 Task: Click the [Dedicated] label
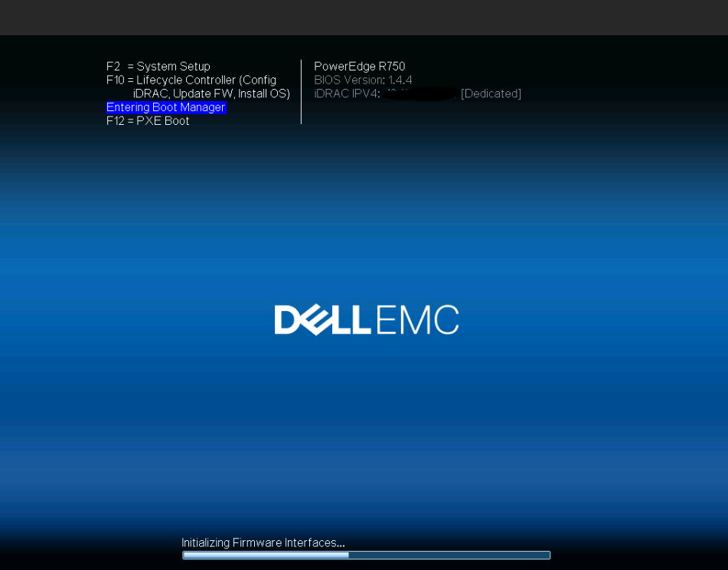tap(491, 93)
